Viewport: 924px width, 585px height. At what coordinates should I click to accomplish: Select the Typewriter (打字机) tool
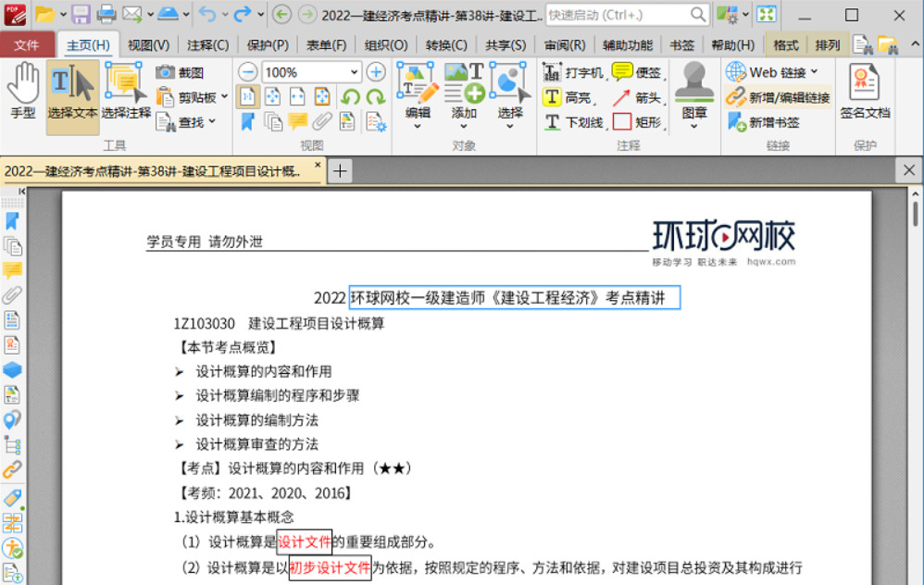574,72
